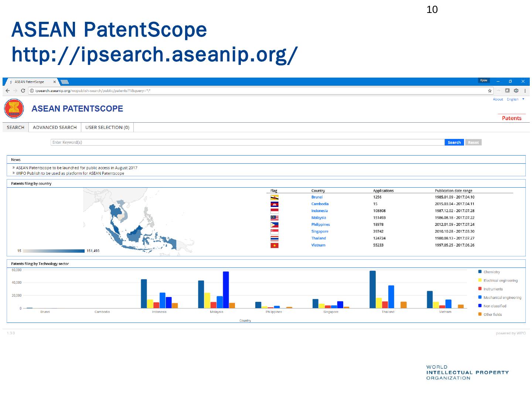Click the Country column header

tap(318, 191)
